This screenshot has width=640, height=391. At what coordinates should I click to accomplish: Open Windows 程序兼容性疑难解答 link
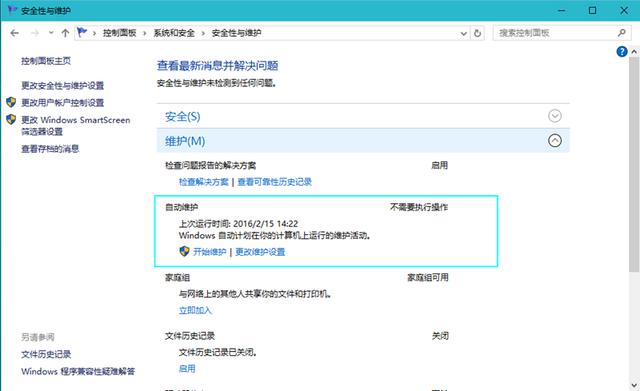(78, 372)
